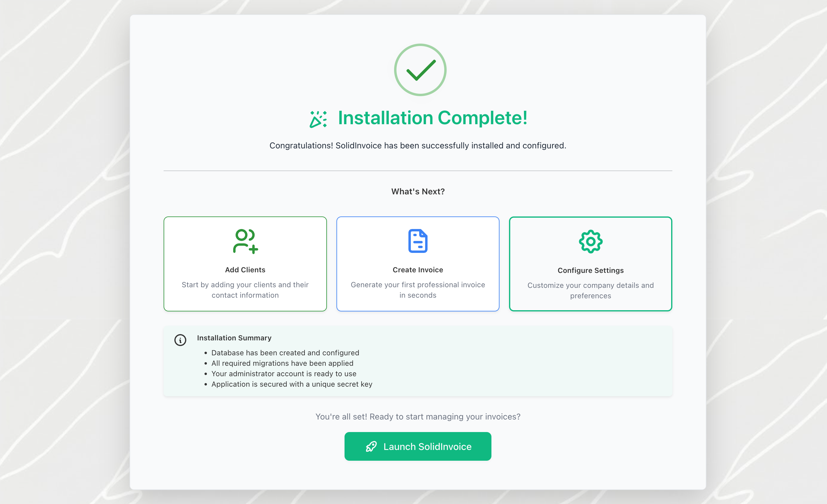Click 'Your administrator account is ready to use'
Image resolution: width=827 pixels, height=504 pixels.
click(284, 374)
